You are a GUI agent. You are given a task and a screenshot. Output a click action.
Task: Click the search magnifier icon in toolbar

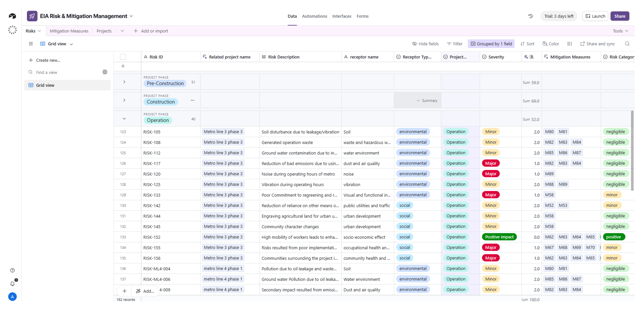point(627,44)
